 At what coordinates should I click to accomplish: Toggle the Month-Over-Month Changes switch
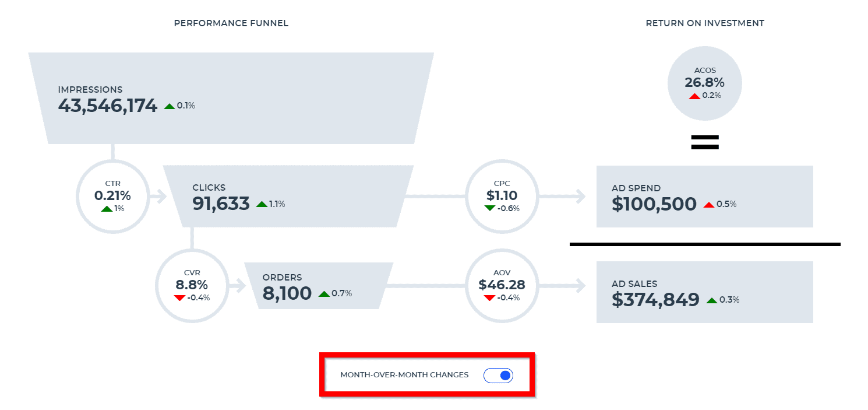coord(498,375)
